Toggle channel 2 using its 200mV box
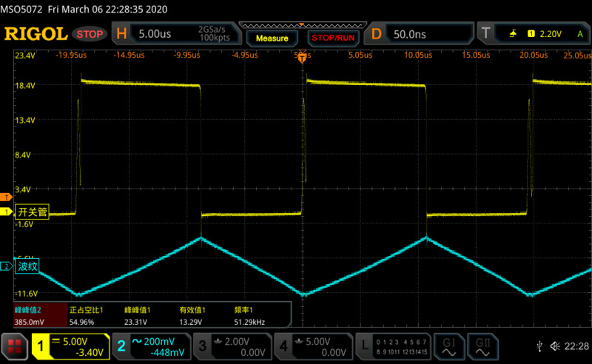 (x=151, y=346)
